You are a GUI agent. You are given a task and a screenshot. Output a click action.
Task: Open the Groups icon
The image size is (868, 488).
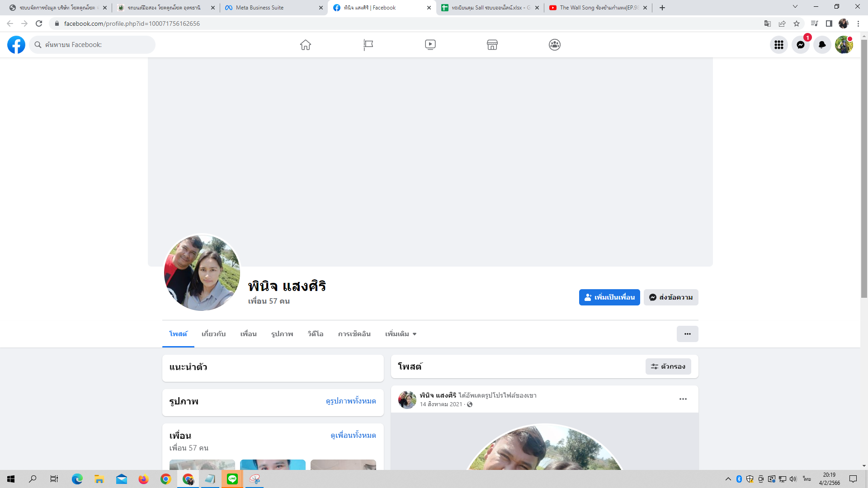pyautogui.click(x=555, y=45)
